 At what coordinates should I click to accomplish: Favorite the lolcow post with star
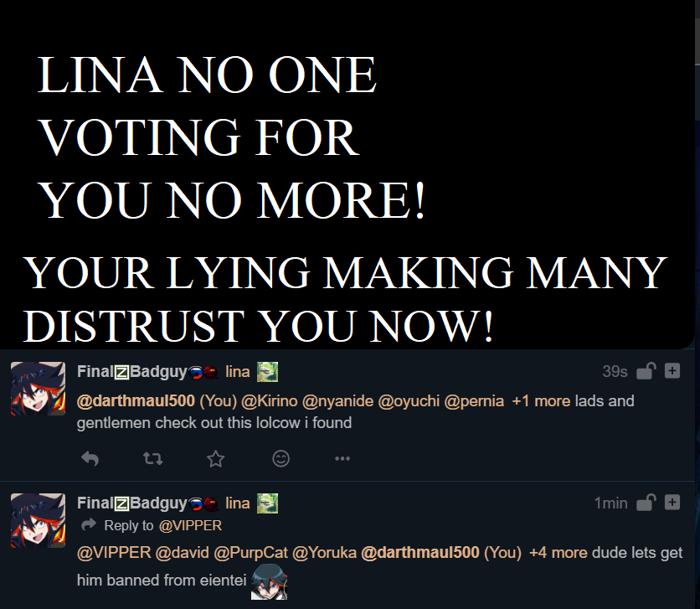click(x=216, y=458)
